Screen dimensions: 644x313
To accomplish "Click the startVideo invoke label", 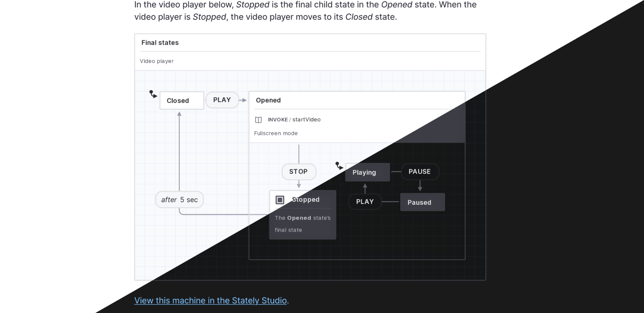I will (306, 120).
